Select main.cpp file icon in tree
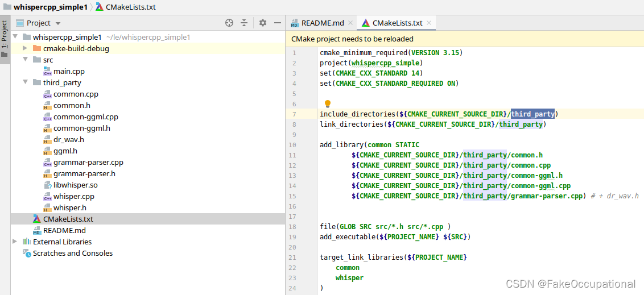This screenshot has height=295, width=644. click(x=47, y=72)
